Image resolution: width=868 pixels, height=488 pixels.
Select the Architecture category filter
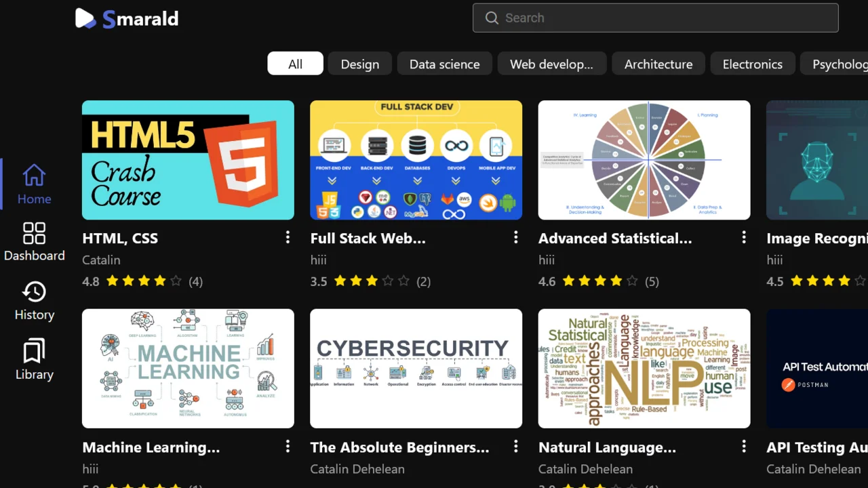tap(658, 64)
